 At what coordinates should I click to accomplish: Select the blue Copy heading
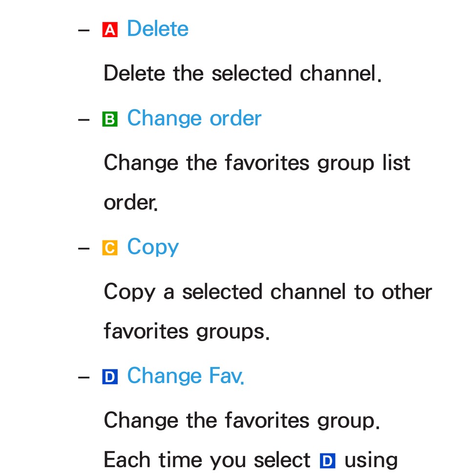[153, 247]
